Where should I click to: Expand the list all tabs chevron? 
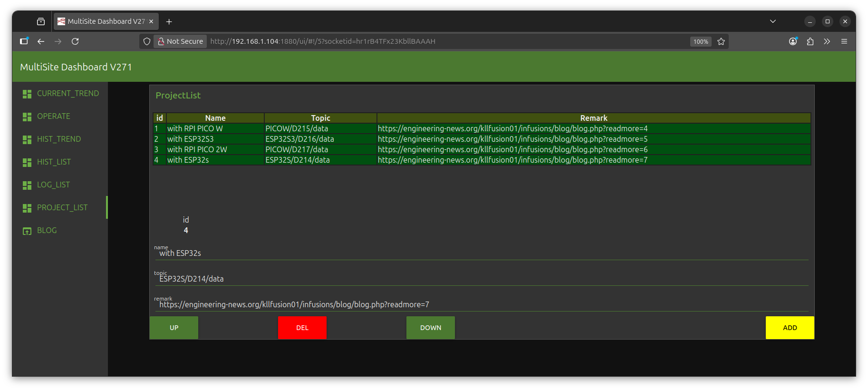click(x=773, y=21)
